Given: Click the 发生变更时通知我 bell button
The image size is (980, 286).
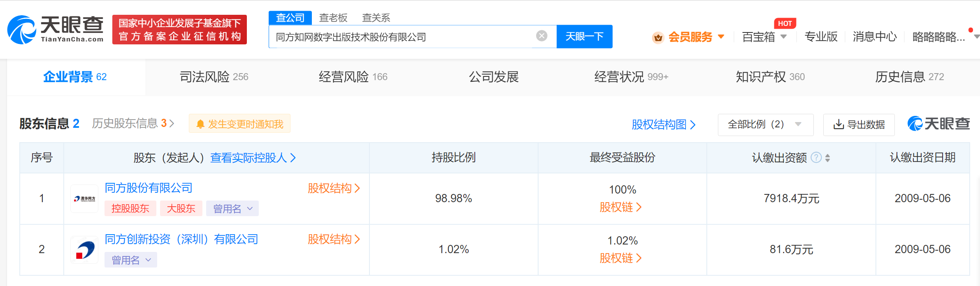Looking at the screenshot, I should [x=239, y=124].
